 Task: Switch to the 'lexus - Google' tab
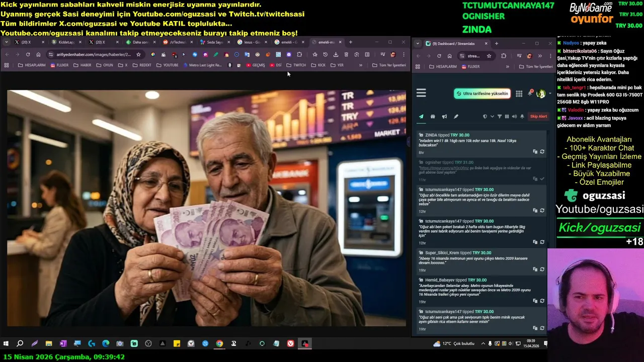click(252, 42)
